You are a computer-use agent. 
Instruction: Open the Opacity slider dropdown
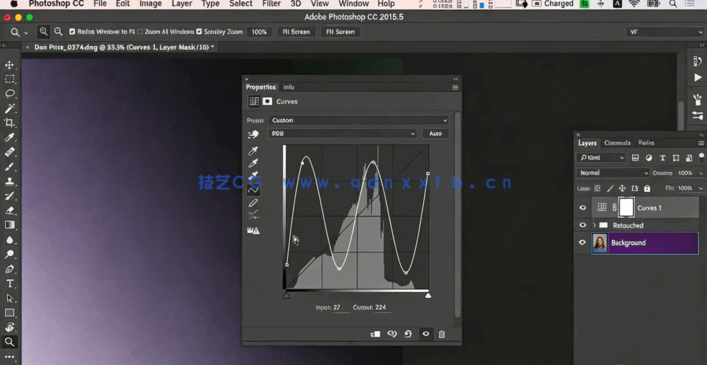pos(701,173)
